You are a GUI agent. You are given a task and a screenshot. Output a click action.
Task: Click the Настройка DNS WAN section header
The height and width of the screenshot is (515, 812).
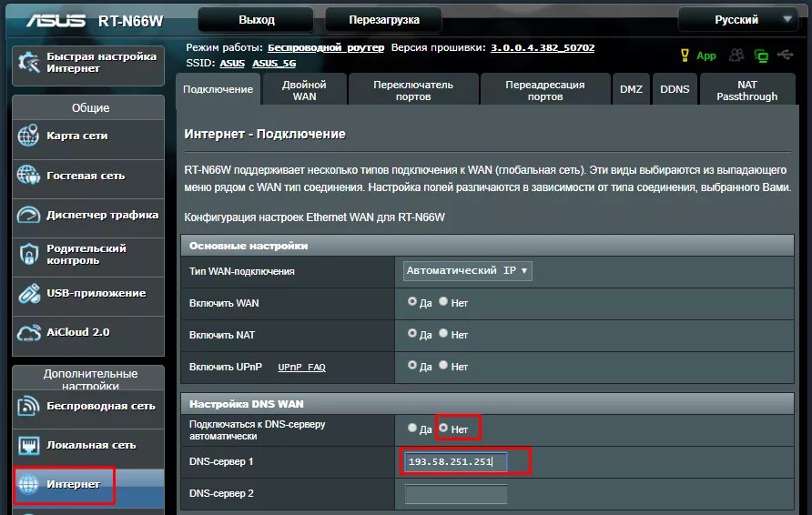[x=487, y=404]
